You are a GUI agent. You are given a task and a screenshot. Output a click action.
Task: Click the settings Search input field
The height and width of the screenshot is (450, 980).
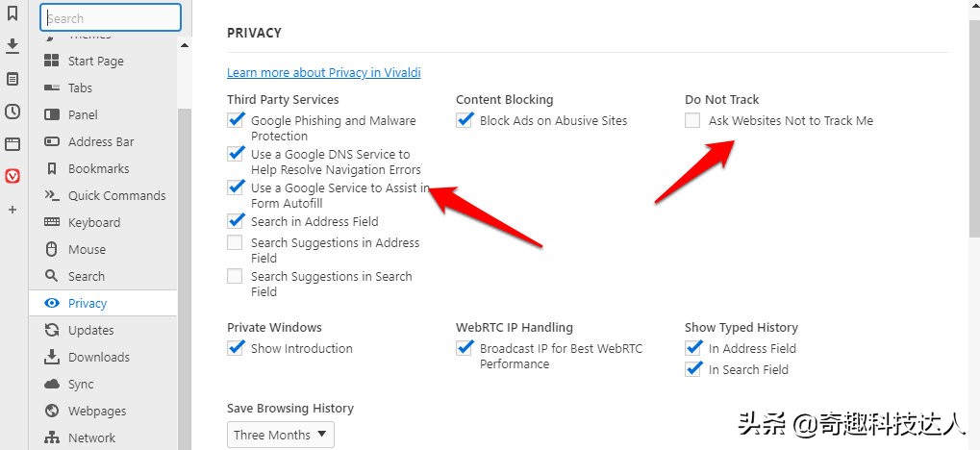pyautogui.click(x=111, y=18)
